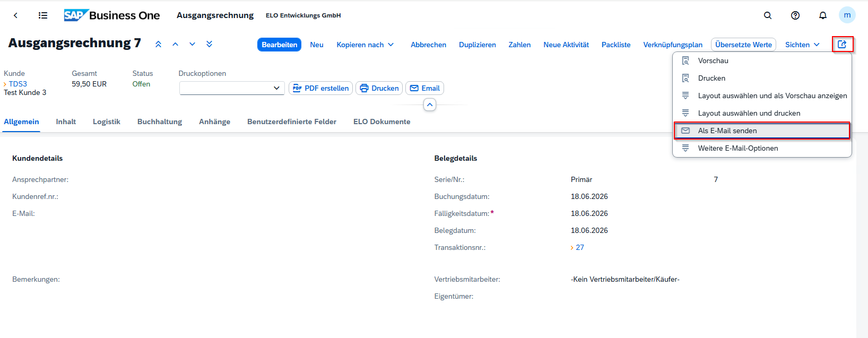Select Als E-Mail senden menu entry
This screenshot has width=868, height=338.
click(762, 131)
